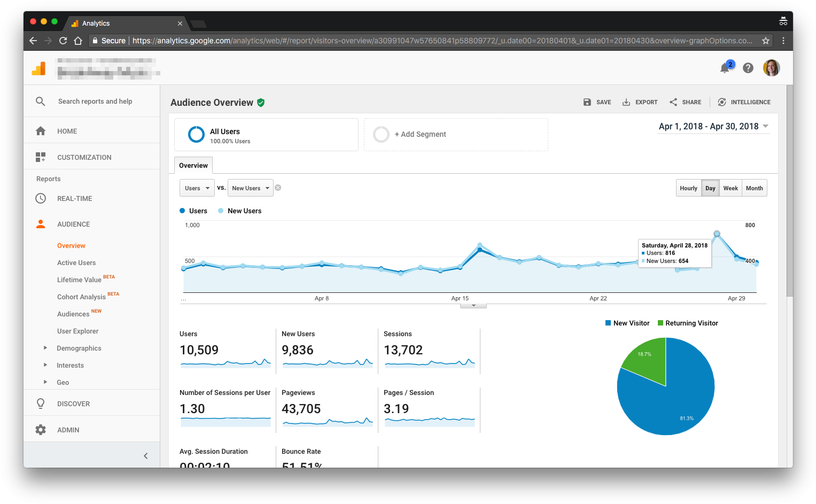
Task: Open the Users metric dropdown
Action: pos(197,188)
